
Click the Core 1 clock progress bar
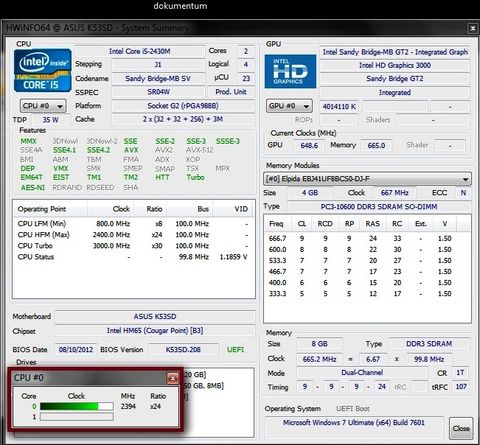click(77, 417)
